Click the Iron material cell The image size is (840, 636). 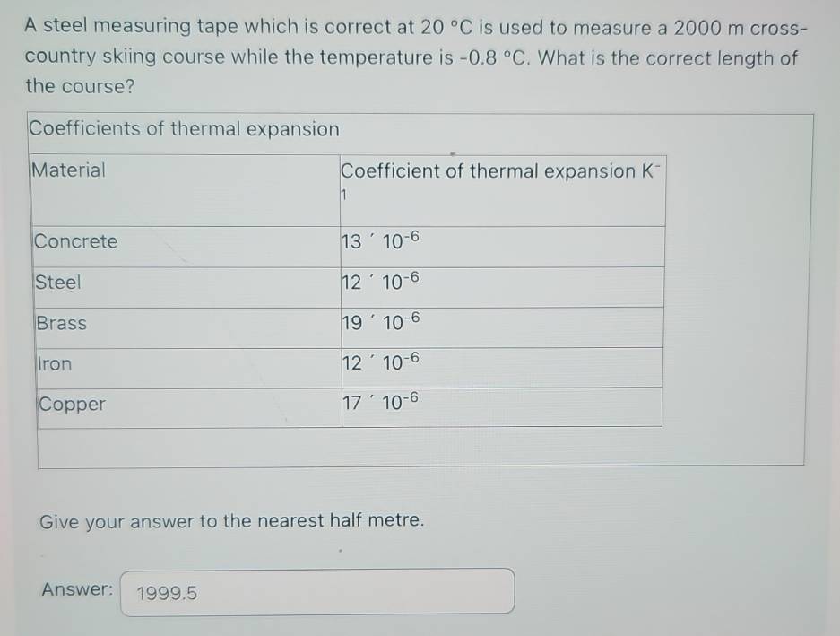(52, 363)
